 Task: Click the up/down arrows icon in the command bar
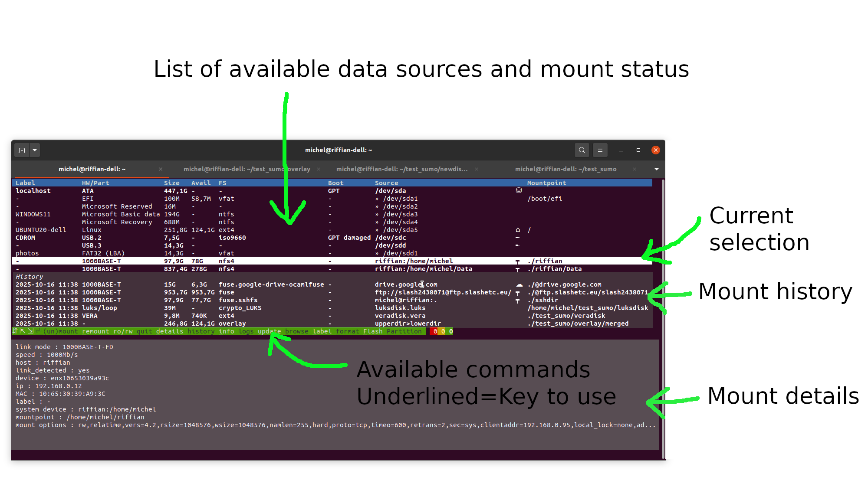pos(15,331)
